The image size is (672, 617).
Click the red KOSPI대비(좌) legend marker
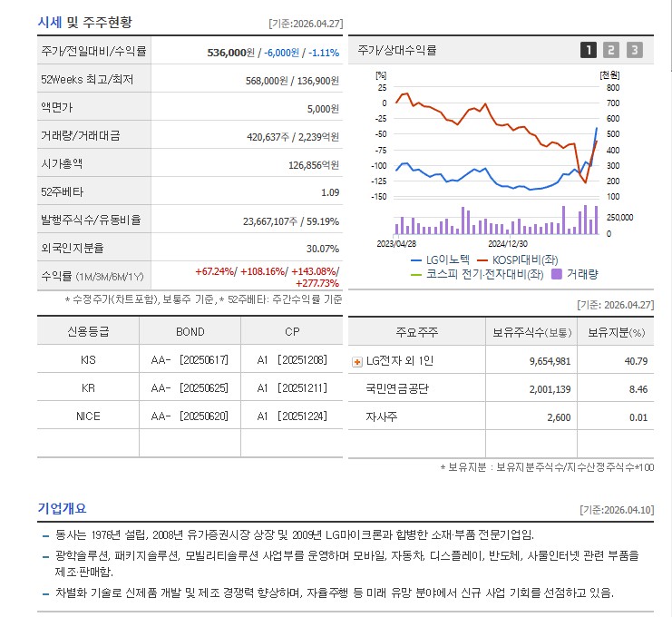[x=482, y=260]
